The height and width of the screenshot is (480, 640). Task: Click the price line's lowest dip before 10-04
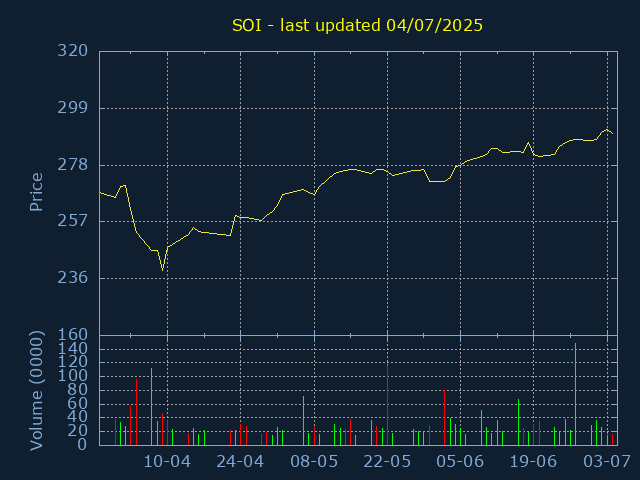pyautogui.click(x=162, y=270)
